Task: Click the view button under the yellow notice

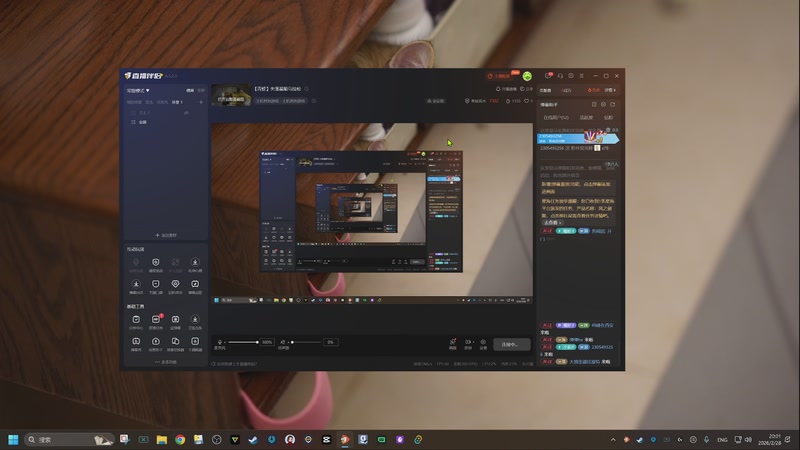Action: 552,223
